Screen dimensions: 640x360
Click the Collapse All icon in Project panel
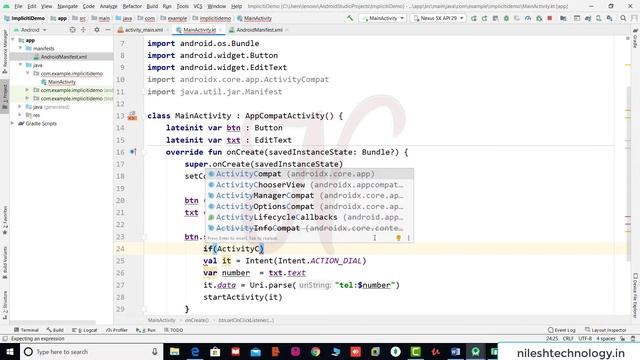(x=83, y=30)
